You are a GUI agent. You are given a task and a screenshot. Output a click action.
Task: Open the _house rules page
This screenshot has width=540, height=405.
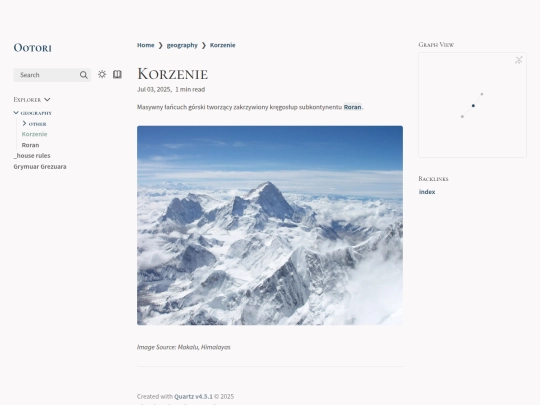32,156
